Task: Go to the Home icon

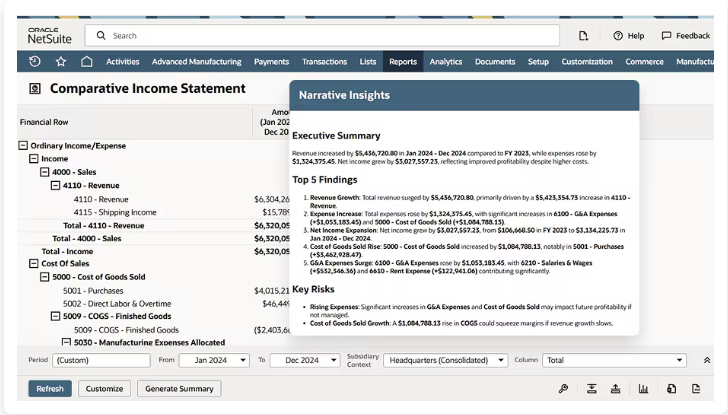Action: click(87, 62)
